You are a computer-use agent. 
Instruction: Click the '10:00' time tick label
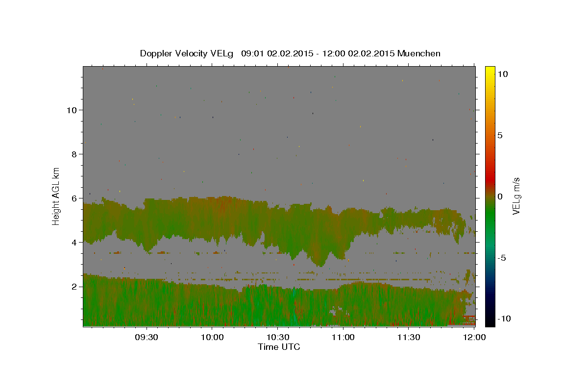click(212, 337)
